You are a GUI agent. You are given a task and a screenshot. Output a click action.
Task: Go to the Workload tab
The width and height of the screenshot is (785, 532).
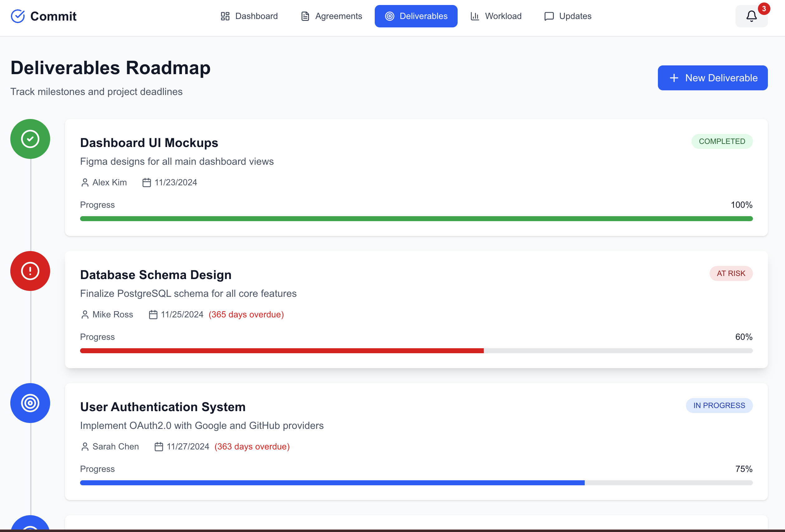(496, 16)
